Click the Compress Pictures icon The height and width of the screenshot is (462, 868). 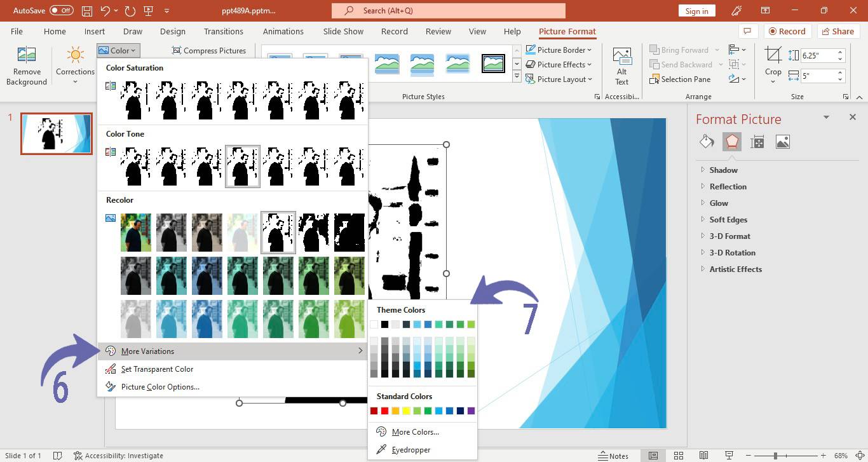177,50
